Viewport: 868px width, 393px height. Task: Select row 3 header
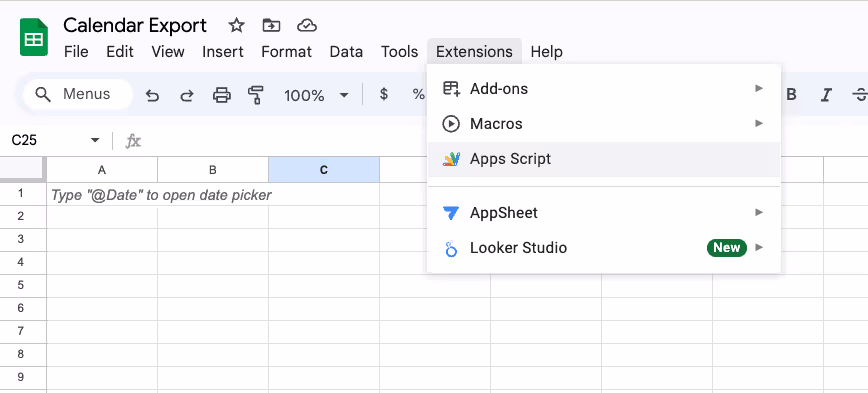[x=23, y=240]
